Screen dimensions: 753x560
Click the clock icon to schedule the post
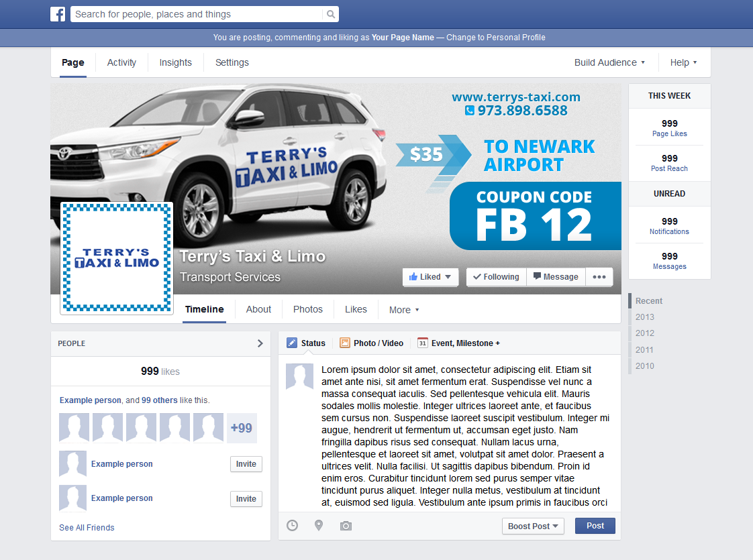(292, 525)
